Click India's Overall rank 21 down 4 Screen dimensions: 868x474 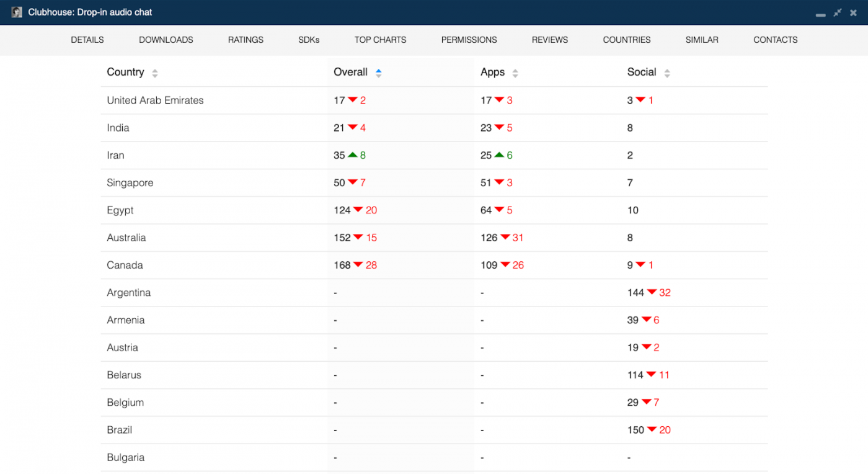350,128
